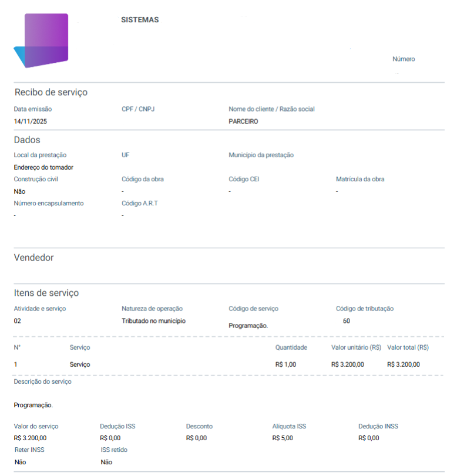Click the Vendedor section heading
Image resolution: width=457 pixels, height=476 pixels.
33,258
